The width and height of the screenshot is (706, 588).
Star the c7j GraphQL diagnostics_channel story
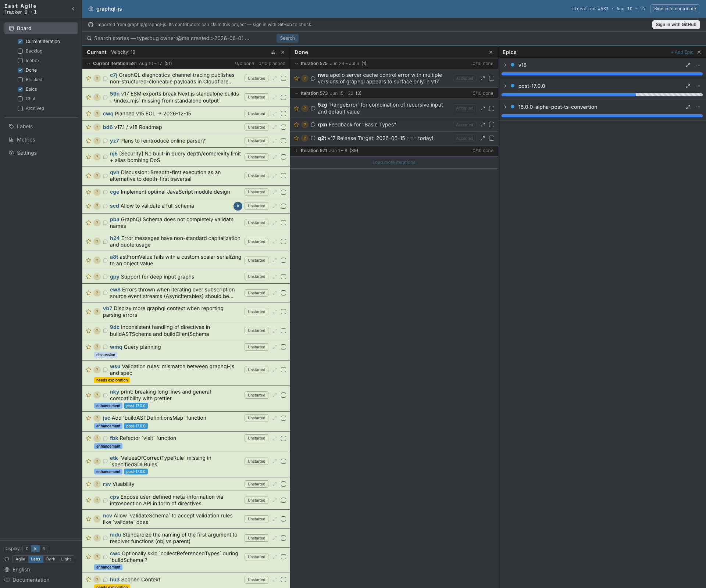89,78
